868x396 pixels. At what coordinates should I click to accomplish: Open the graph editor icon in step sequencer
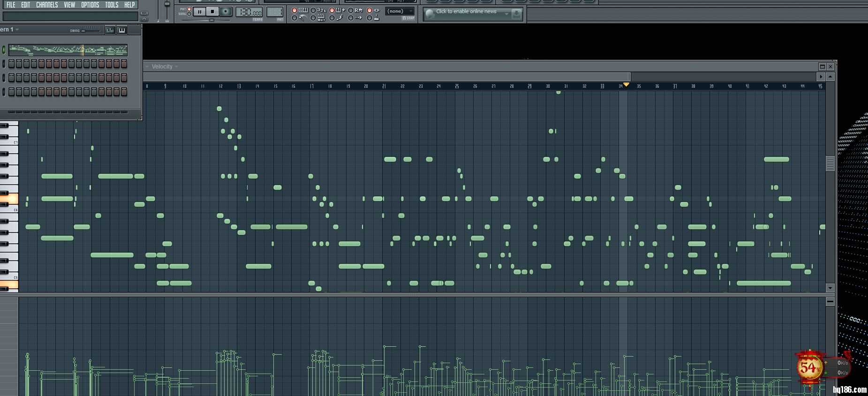[110, 30]
